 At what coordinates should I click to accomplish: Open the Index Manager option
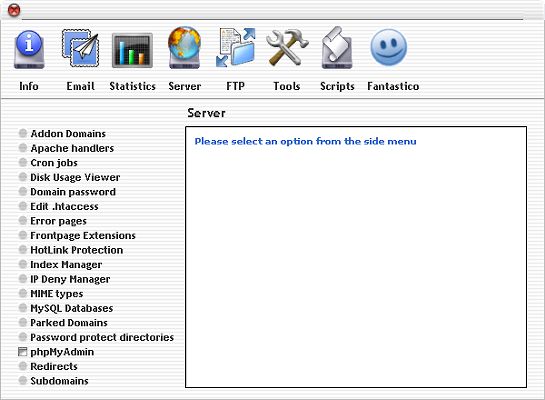pos(66,265)
